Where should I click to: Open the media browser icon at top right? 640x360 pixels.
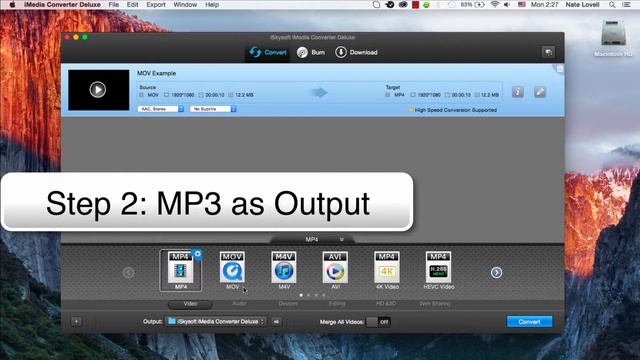pos(548,52)
